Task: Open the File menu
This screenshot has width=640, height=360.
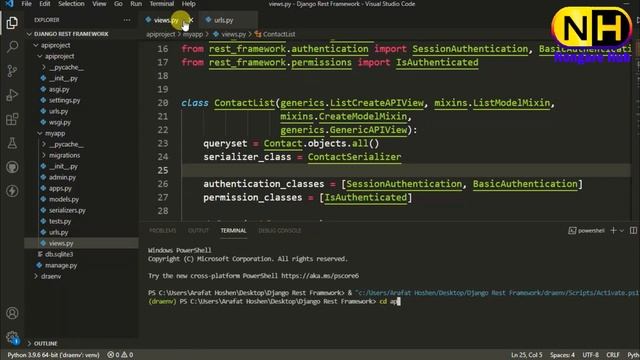Action: (x=27, y=4)
